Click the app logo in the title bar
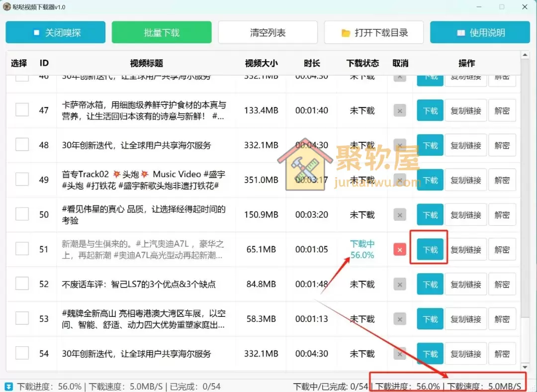 click(x=8, y=7)
